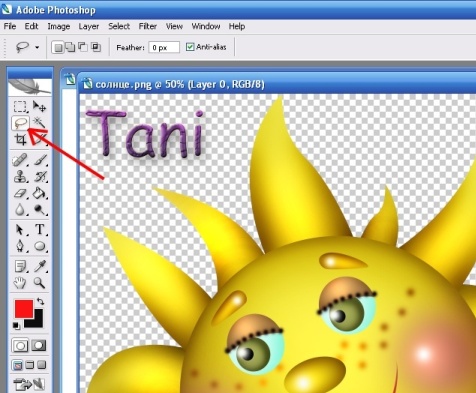Select the Zoom magnifier tool
Image resolution: width=476 pixels, height=393 pixels.
click(39, 283)
